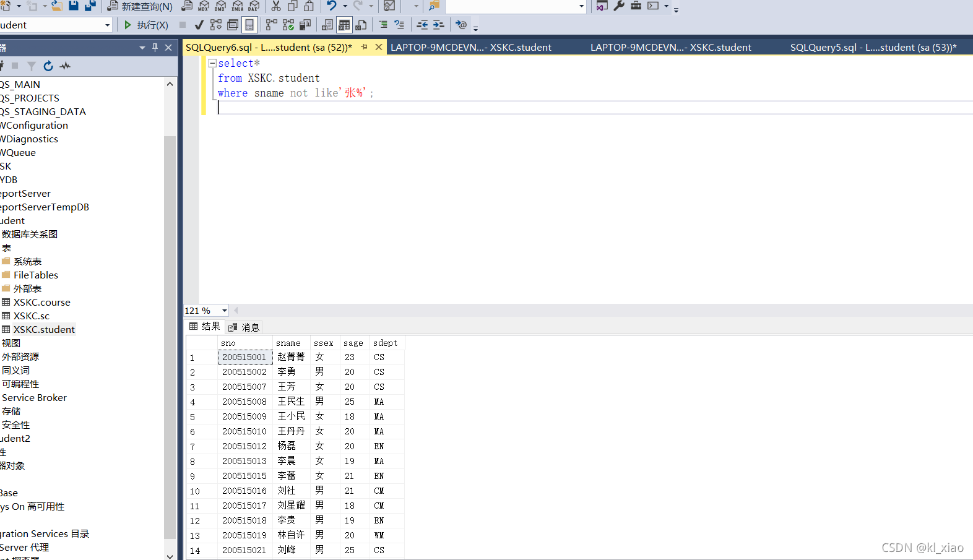Close the SQLQuery6.sql tab
Image resolution: width=973 pixels, height=560 pixels.
(379, 47)
